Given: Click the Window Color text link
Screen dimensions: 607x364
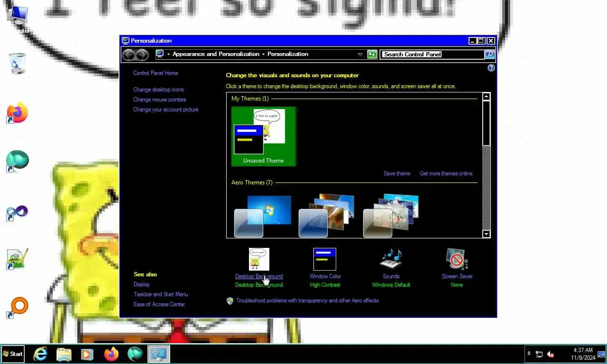Looking at the screenshot, I should [325, 276].
